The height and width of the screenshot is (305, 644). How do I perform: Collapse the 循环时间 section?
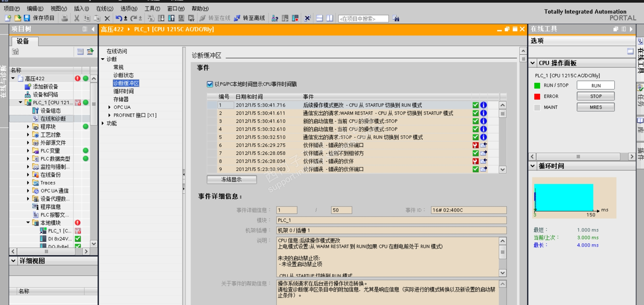point(533,166)
